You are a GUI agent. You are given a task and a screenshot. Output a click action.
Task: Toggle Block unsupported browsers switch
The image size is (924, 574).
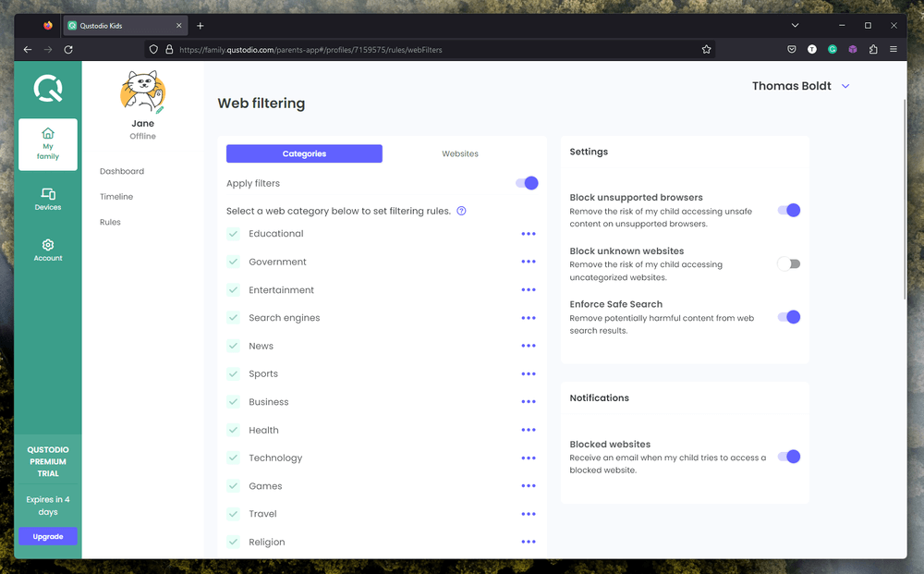(789, 211)
